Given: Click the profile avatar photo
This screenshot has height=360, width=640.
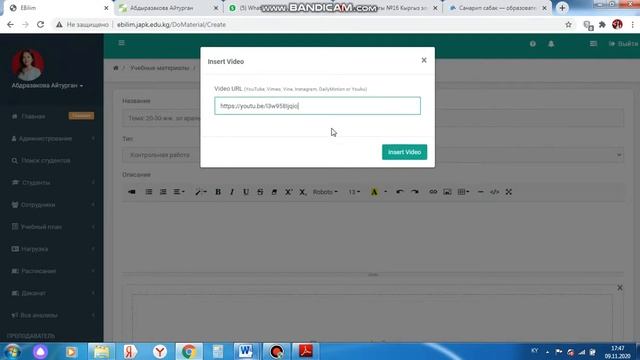Looking at the screenshot, I should coord(28,64).
